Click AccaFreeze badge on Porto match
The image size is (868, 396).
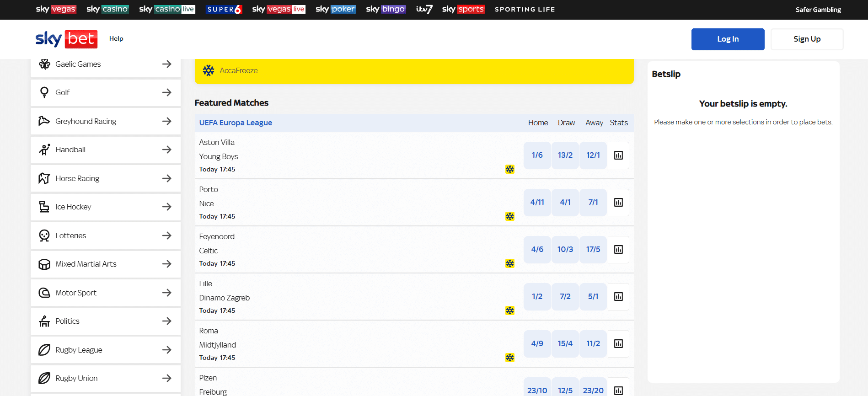[510, 216]
